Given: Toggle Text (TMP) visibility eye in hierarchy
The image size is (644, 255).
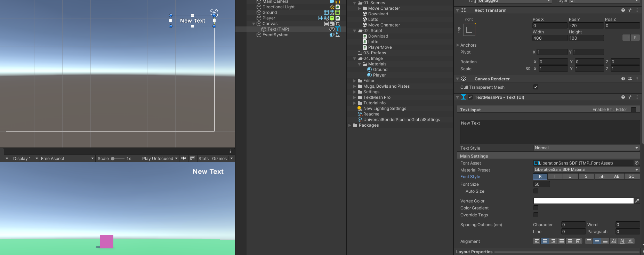Looking at the screenshot, I should (332, 29).
